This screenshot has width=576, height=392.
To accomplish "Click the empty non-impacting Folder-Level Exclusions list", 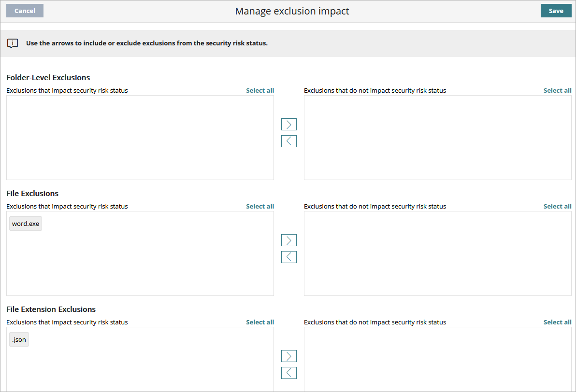I will tap(437, 138).
